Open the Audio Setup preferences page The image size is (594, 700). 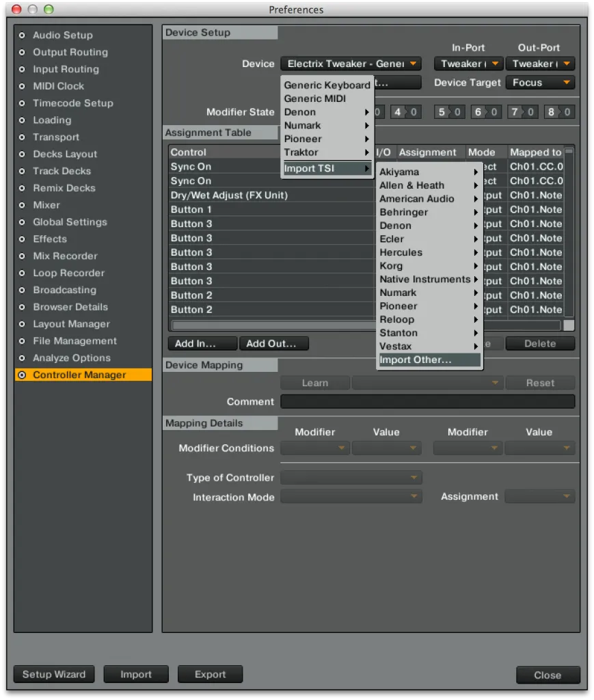coord(62,36)
